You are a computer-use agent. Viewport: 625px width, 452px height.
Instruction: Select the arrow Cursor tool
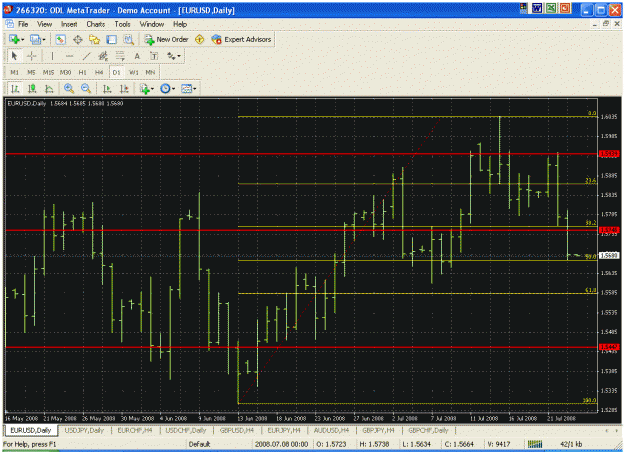click(14, 56)
